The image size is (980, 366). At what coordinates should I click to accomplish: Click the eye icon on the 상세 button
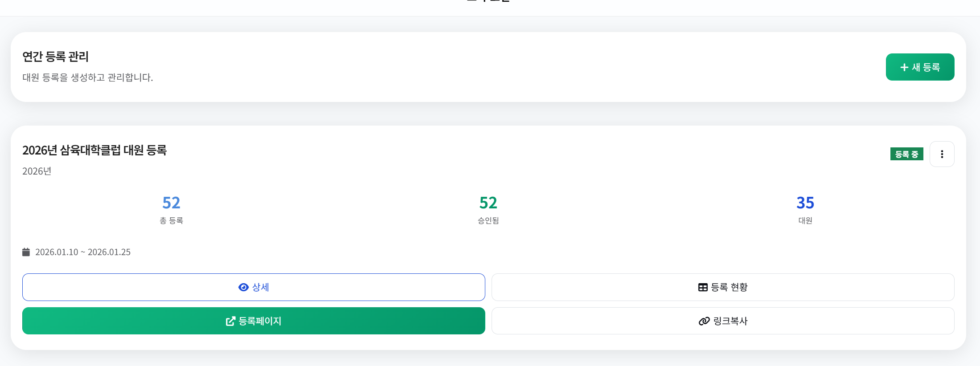pyautogui.click(x=243, y=287)
